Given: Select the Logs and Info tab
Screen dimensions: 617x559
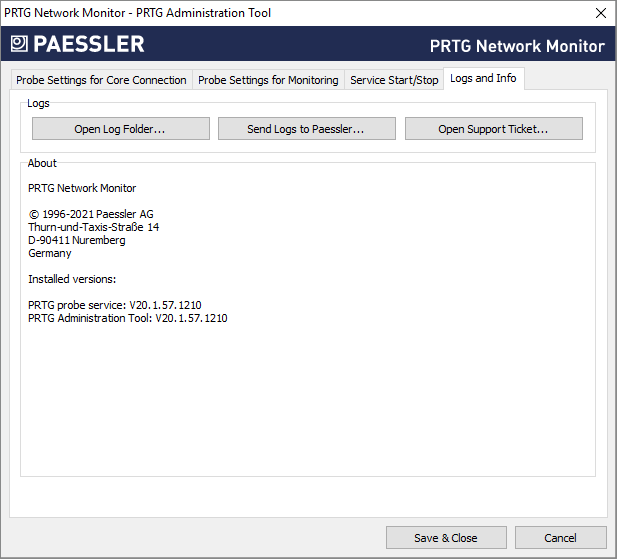Looking at the screenshot, I should 483,78.
